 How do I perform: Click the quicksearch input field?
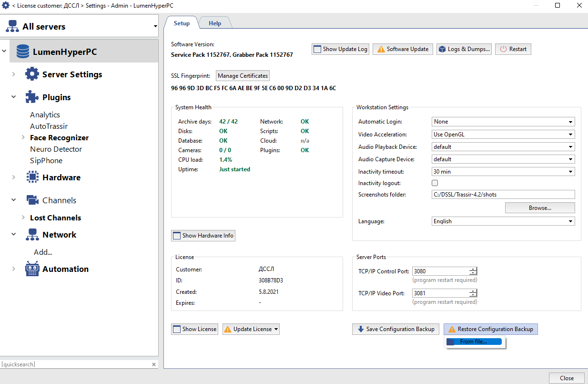point(75,364)
